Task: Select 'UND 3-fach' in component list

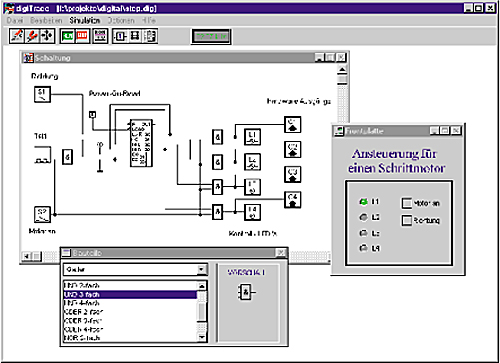Action: point(130,294)
